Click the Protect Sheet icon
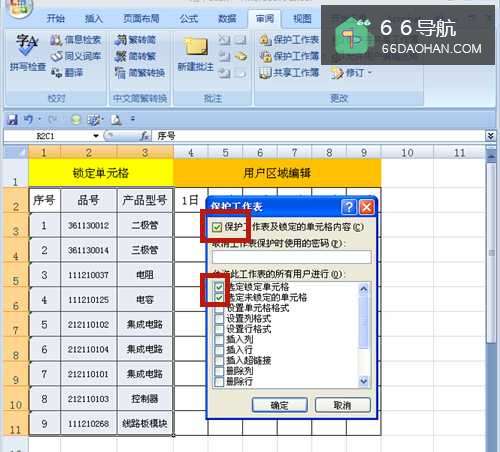This screenshot has width=500, height=452. coord(266,40)
